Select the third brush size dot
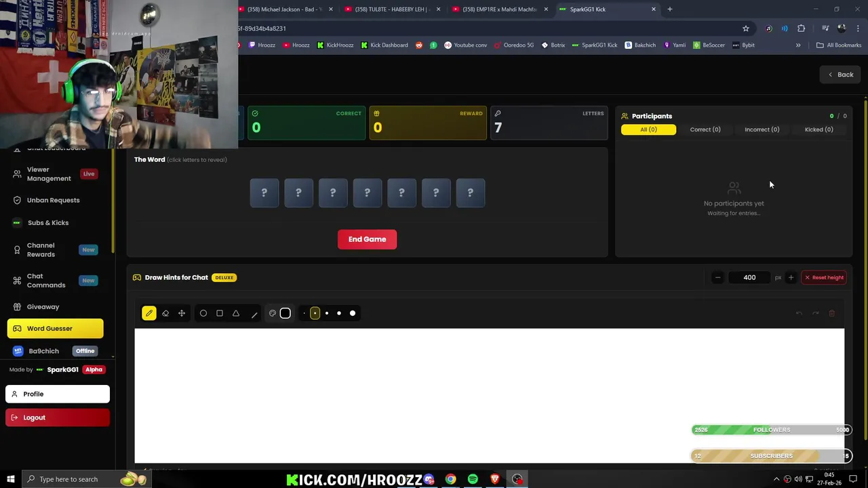The image size is (868, 488). click(327, 313)
